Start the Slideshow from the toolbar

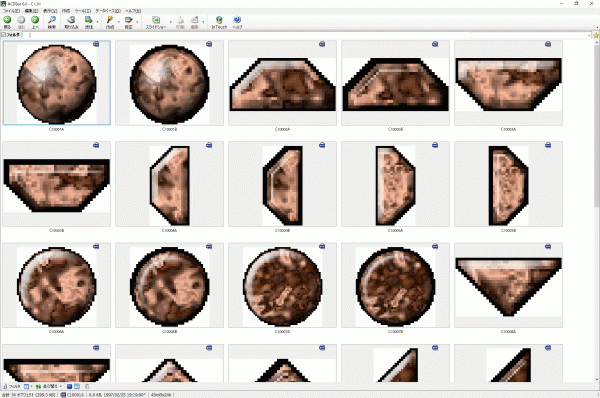pyautogui.click(x=156, y=20)
